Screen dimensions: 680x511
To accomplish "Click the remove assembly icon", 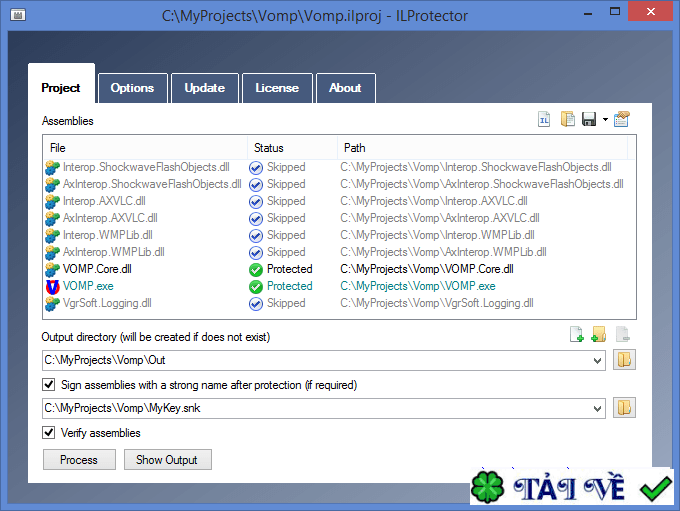I will click(622, 334).
